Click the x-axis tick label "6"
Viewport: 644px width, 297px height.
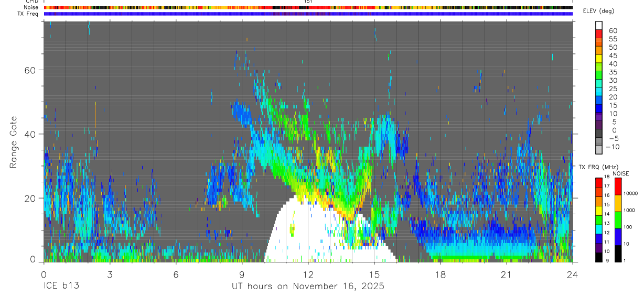tap(176, 274)
